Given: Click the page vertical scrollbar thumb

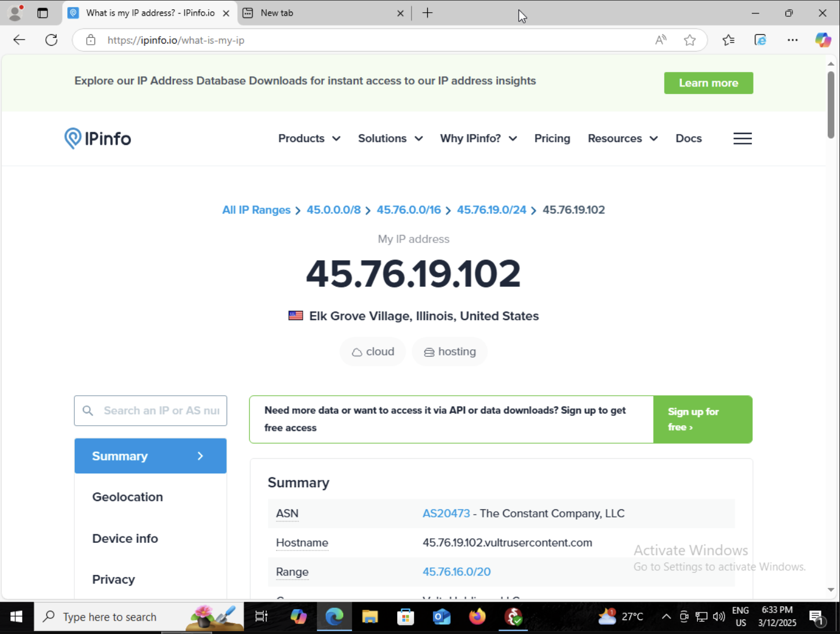Looking at the screenshot, I should point(831,104).
